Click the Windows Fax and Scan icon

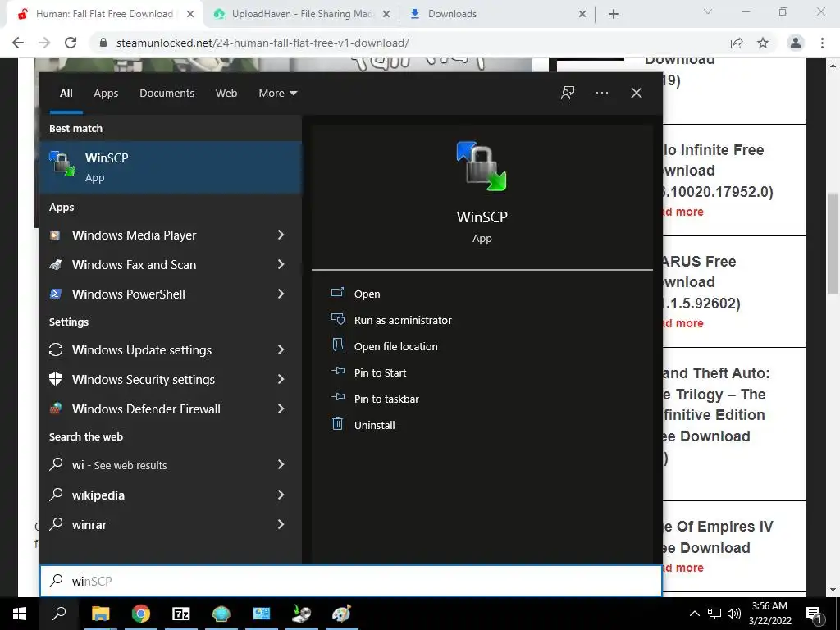[x=55, y=265]
